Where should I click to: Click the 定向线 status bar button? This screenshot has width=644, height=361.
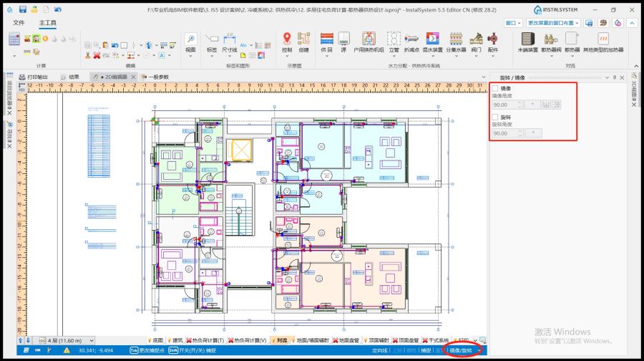click(379, 350)
